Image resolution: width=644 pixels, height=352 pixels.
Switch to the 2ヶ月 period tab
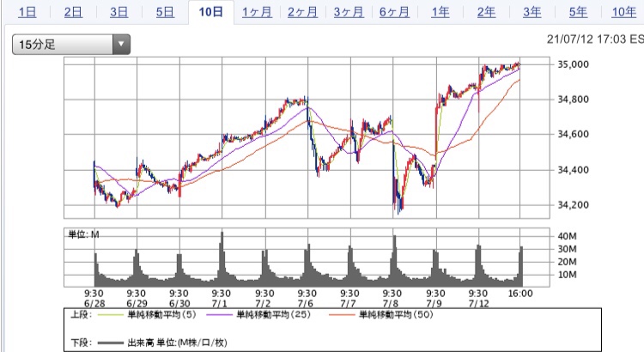(302, 12)
